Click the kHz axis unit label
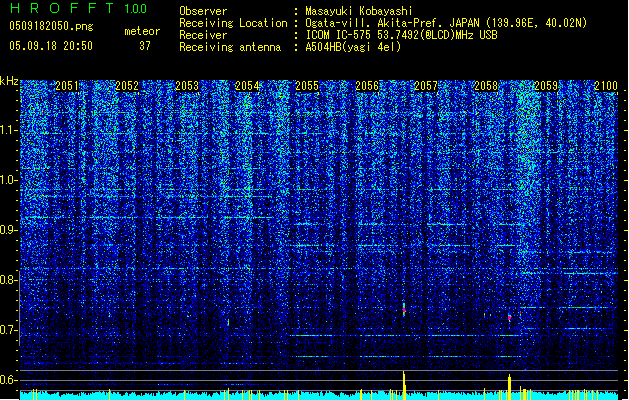 [x=9, y=81]
